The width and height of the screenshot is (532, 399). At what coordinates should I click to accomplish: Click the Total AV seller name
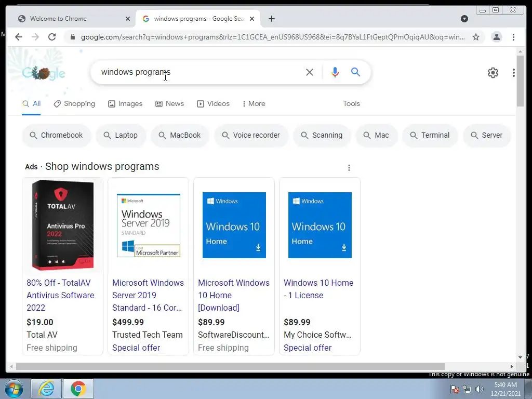[x=42, y=335]
